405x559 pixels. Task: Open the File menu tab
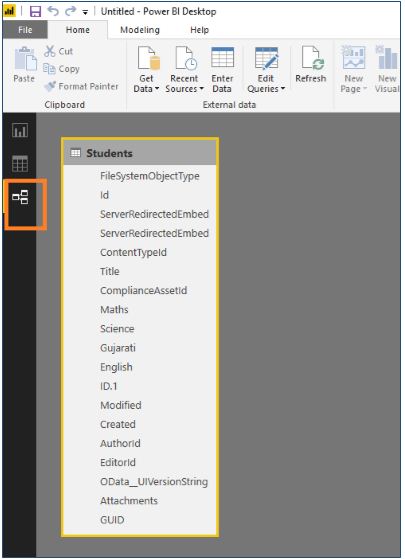pos(25,30)
